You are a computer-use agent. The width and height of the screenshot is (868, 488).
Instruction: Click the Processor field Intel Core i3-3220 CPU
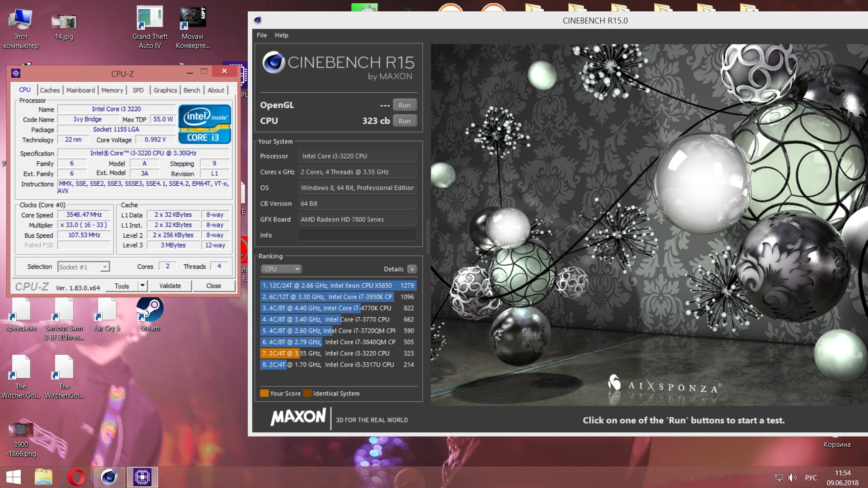tap(357, 156)
